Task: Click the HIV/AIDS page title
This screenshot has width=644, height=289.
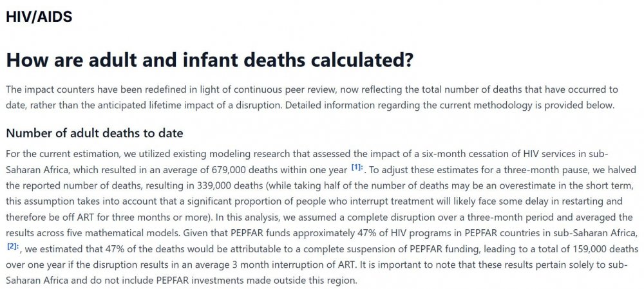Action: point(39,17)
